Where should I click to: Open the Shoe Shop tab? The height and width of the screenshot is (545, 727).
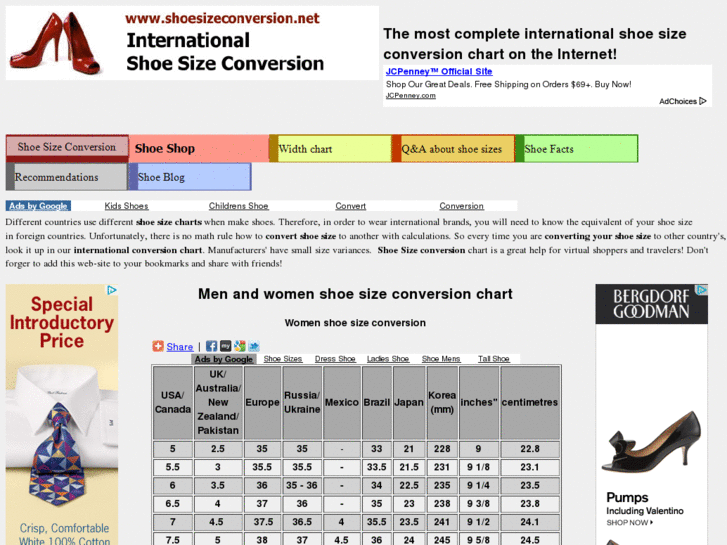coord(198,148)
